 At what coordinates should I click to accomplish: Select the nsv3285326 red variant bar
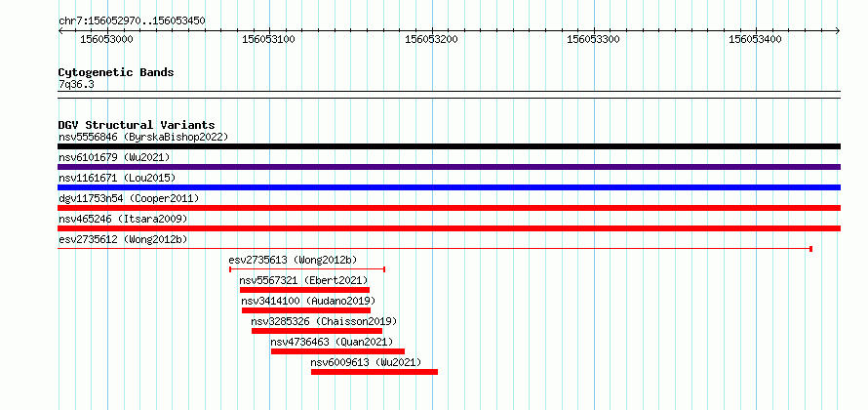point(317,331)
